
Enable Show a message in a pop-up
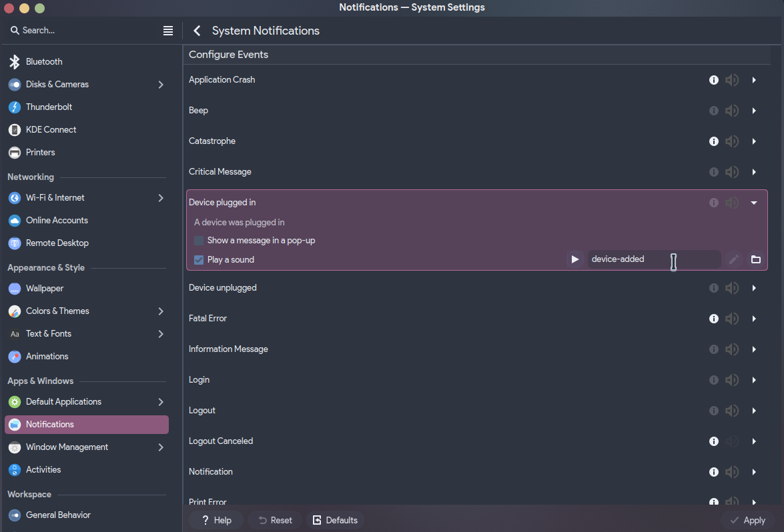[x=199, y=241]
